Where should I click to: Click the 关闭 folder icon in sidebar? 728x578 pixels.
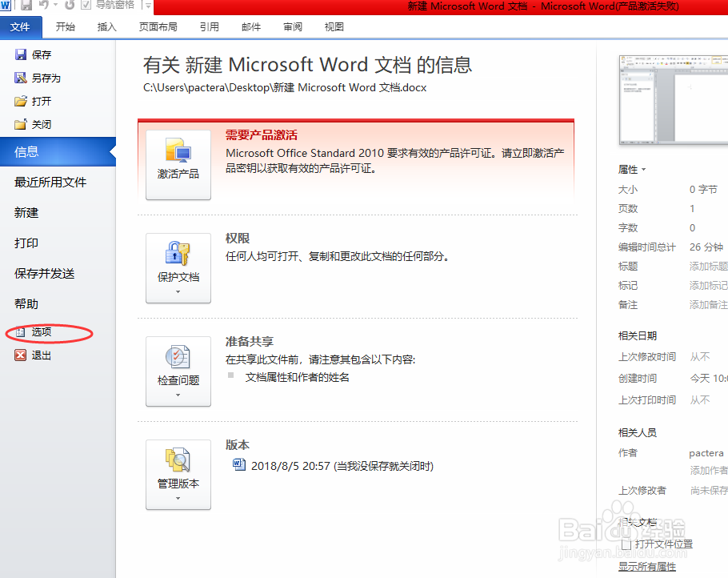pos(21,125)
